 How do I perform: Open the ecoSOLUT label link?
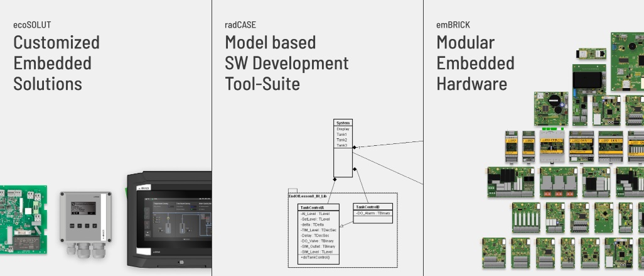pyautogui.click(x=32, y=25)
